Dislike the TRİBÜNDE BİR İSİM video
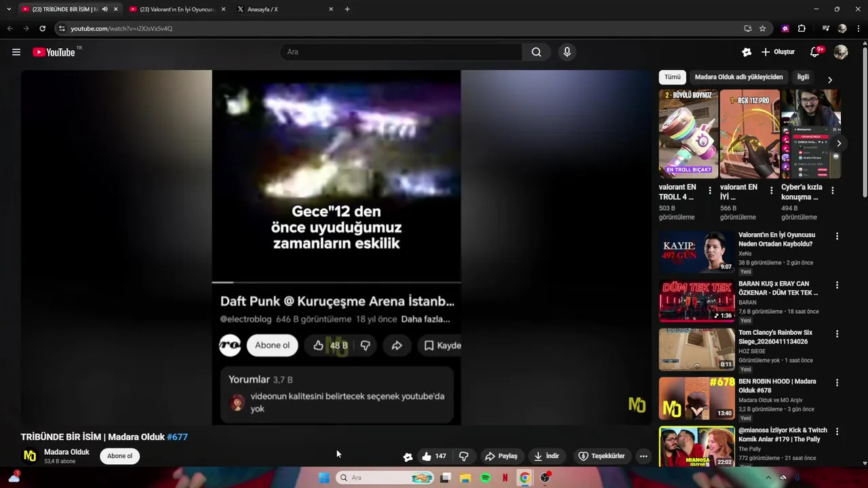 (464, 456)
